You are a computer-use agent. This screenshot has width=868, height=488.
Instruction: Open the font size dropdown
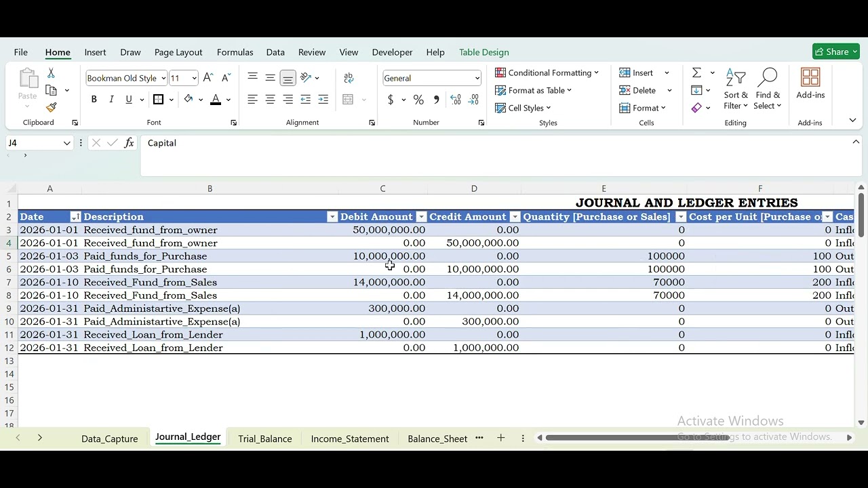pyautogui.click(x=194, y=78)
